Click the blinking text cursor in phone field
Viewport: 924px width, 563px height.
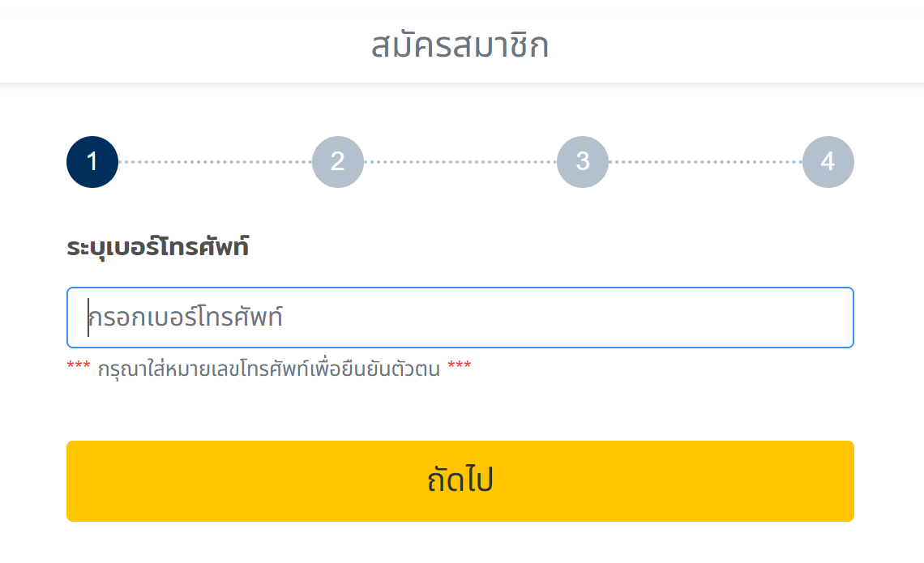88,318
